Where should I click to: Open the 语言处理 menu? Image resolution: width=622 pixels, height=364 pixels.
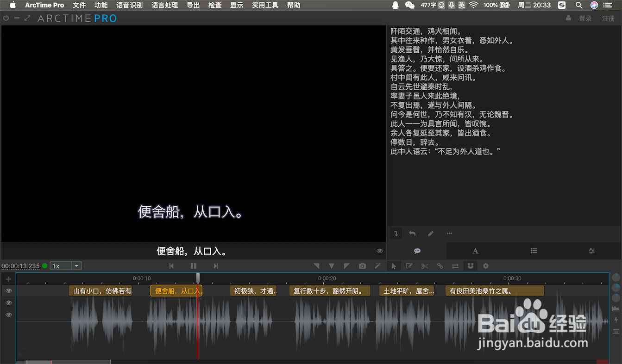[x=165, y=5]
